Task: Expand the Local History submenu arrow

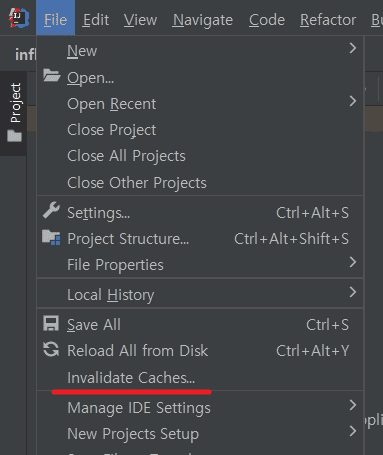Action: 353,292
